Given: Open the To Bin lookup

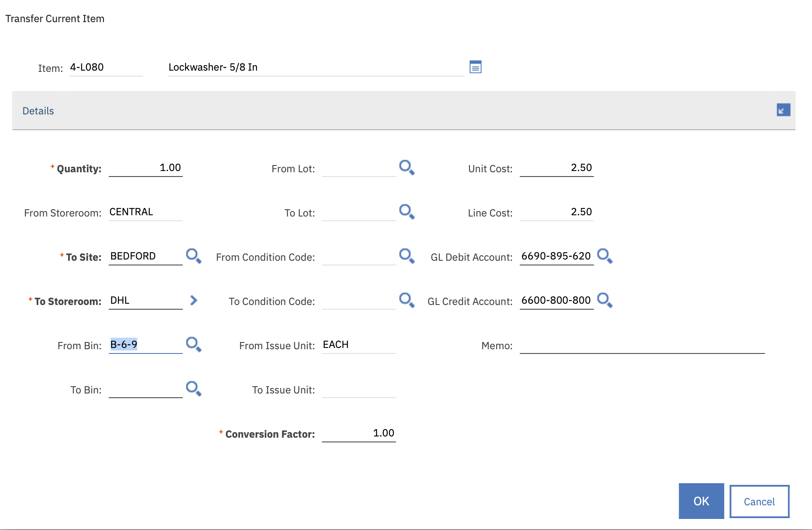Looking at the screenshot, I should coord(193,389).
